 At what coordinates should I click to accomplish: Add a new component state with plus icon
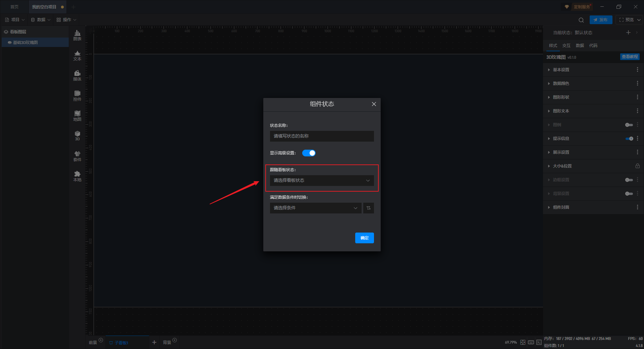point(628,33)
